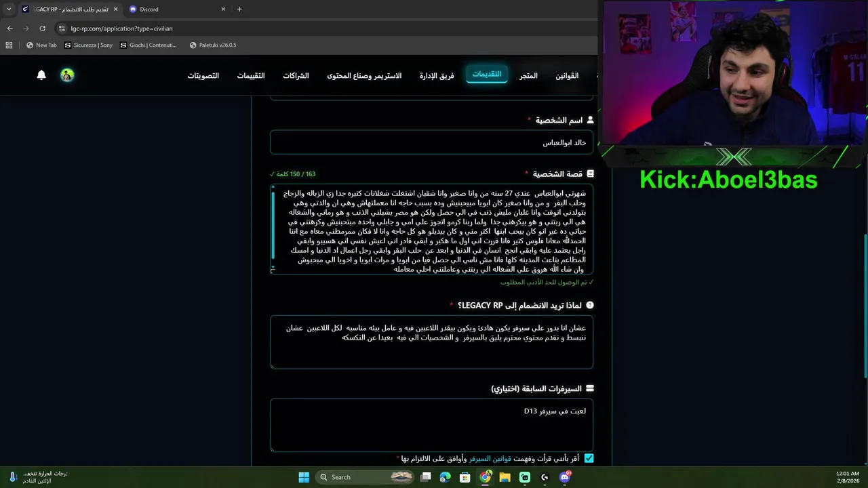Screen dimensions: 868x488
Task: Open the فريق الإدارة nav item
Action: pyautogui.click(x=437, y=76)
